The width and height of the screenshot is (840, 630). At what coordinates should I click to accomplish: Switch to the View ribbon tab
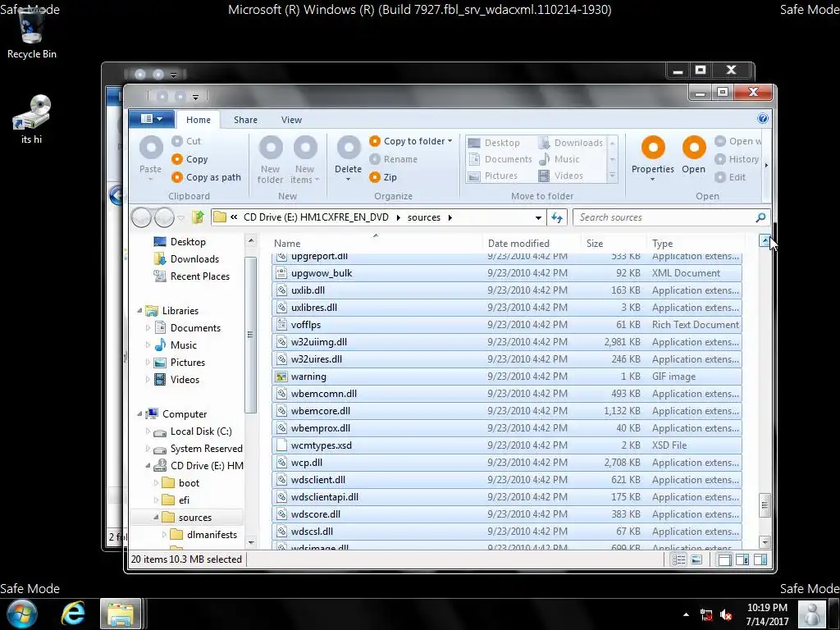pos(291,120)
